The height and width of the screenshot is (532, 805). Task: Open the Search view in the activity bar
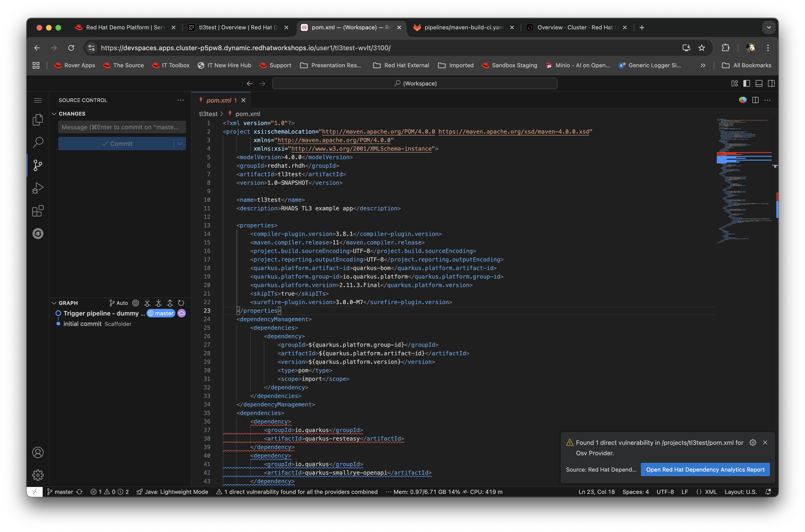tap(38, 143)
